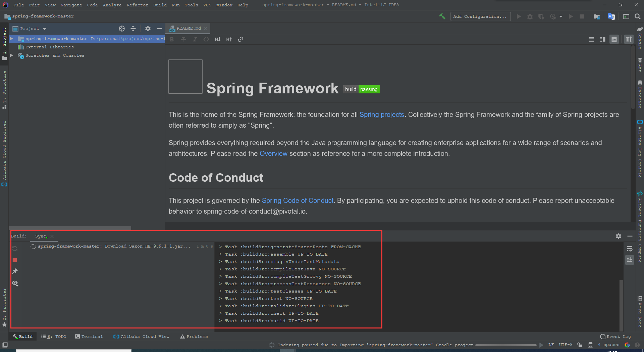Click the indexing progress bar in status bar
The height and width of the screenshot is (352, 644).
click(506, 345)
